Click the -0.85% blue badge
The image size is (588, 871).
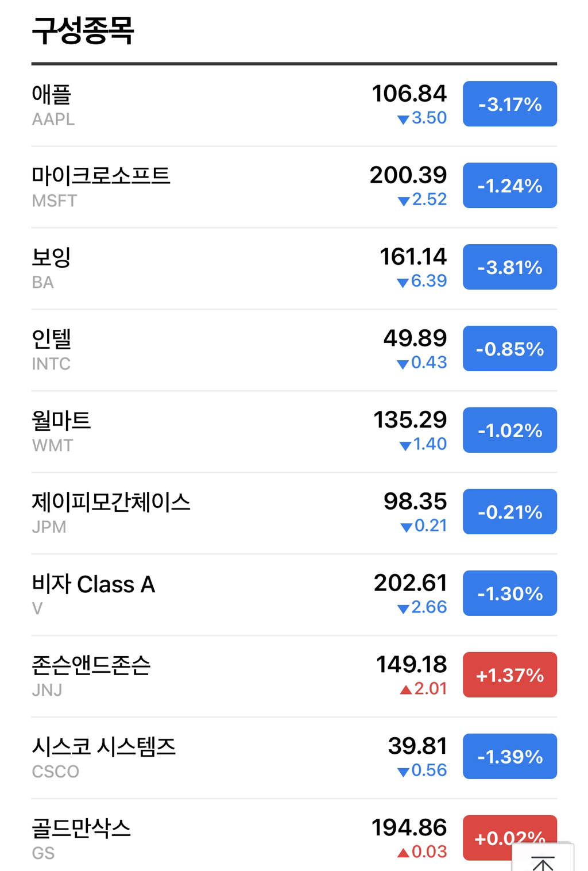point(509,349)
